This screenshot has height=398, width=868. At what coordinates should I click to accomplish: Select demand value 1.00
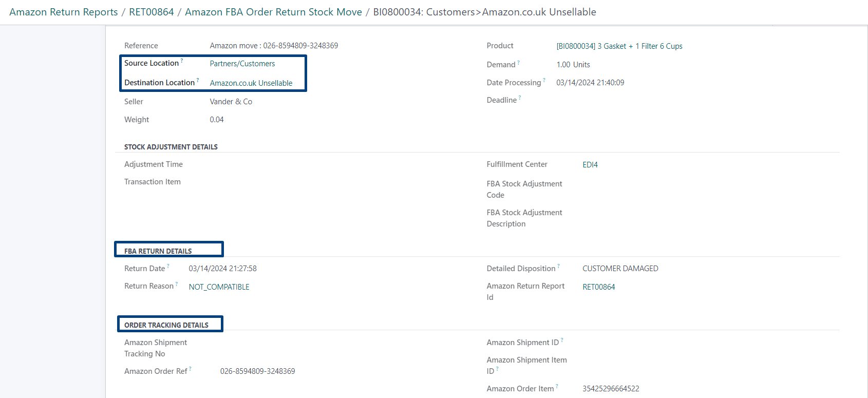(x=563, y=65)
